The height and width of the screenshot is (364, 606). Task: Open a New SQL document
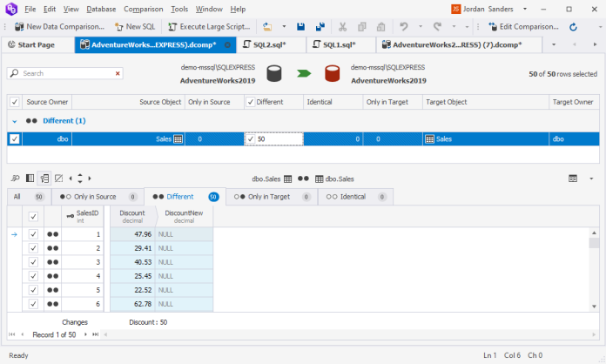[x=135, y=27]
